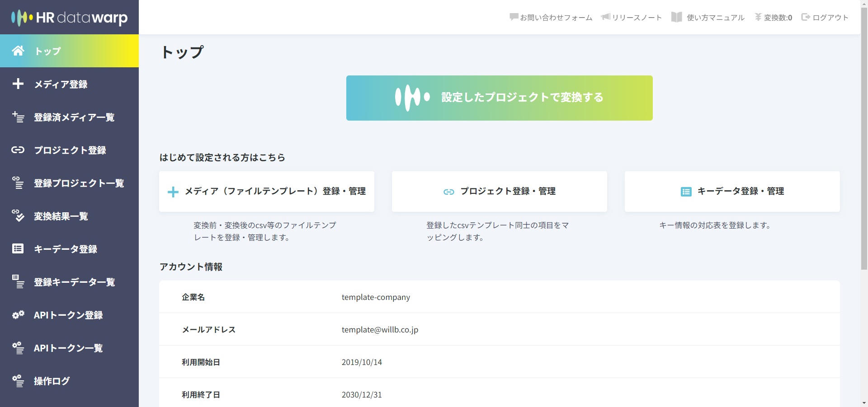The width and height of the screenshot is (868, 407).
Task: Click the ログアウト link
Action: (x=825, y=17)
